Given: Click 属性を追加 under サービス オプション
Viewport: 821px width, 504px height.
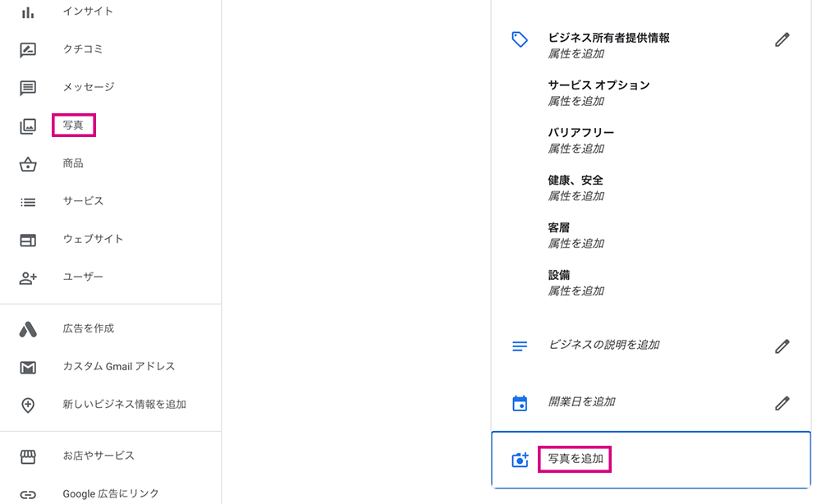Looking at the screenshot, I should tap(576, 102).
